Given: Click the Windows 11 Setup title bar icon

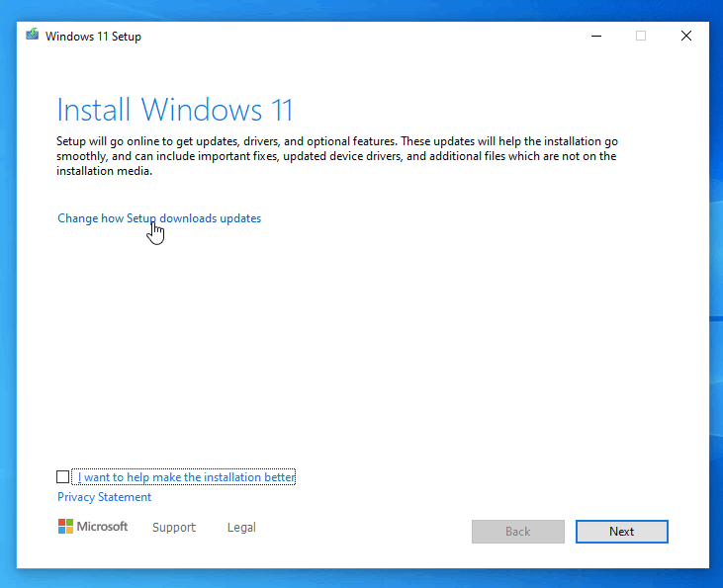Looking at the screenshot, I should click(33, 35).
